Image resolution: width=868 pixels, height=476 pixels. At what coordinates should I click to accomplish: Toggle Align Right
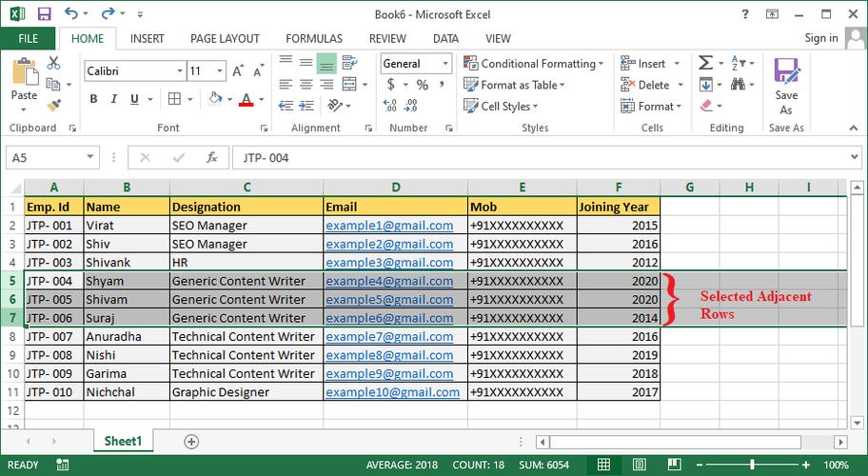click(326, 84)
